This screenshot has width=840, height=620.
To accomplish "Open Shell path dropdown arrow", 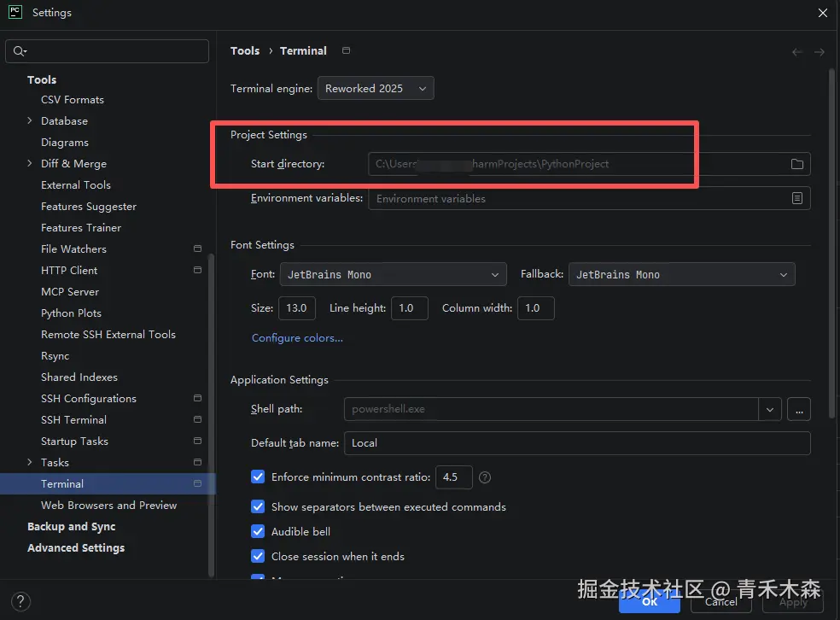I will pos(770,409).
